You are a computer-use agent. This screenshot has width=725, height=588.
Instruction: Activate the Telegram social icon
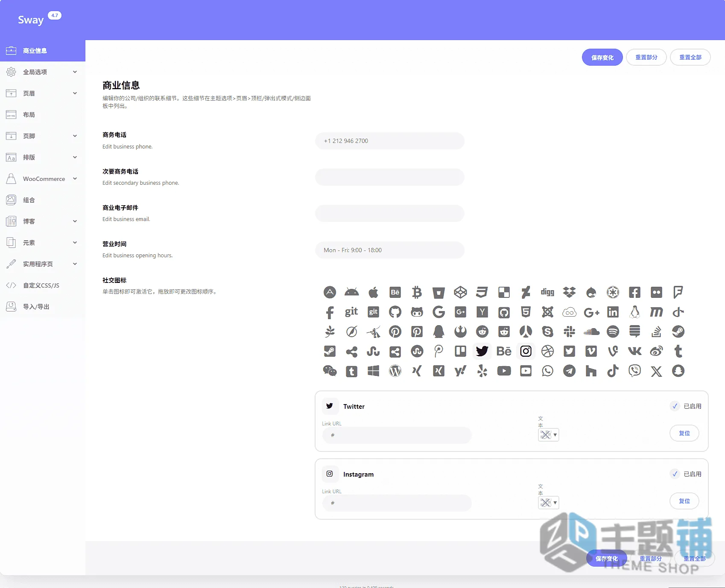pyautogui.click(x=569, y=371)
